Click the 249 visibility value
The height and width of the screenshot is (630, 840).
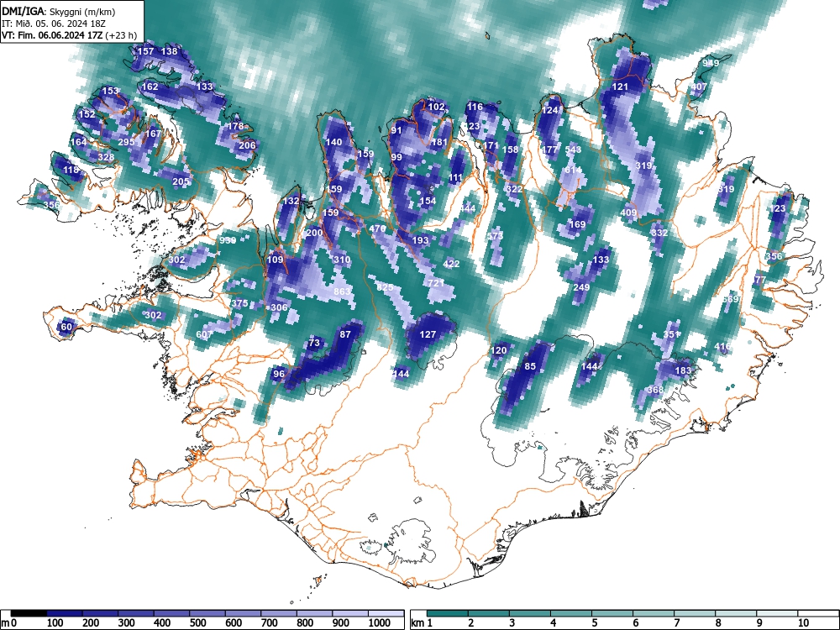pos(581,287)
